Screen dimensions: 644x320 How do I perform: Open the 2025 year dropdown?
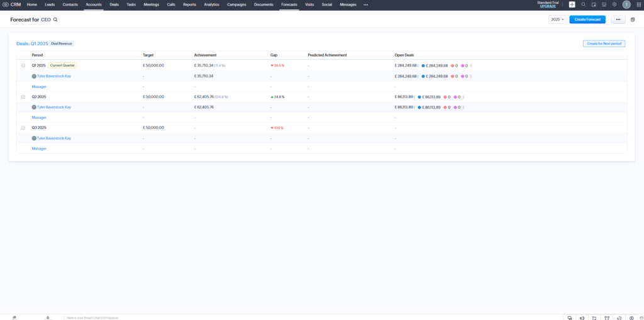pos(557,19)
